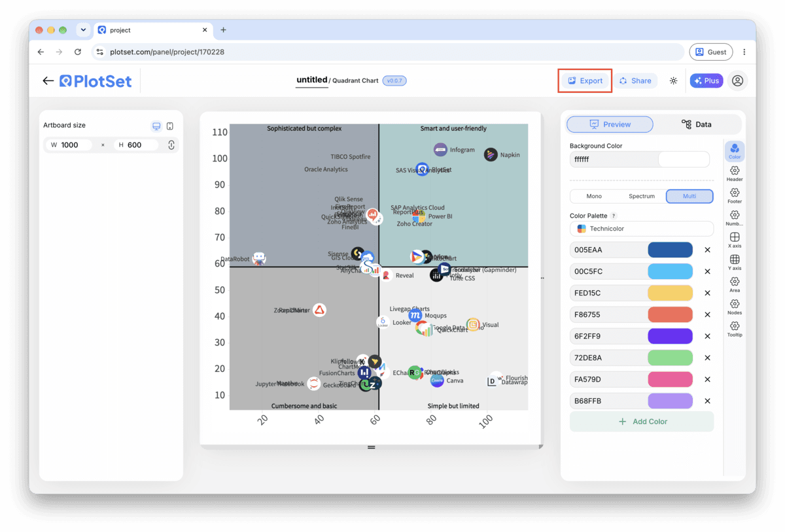Open the Nodes settings sidebar icon
Screen dimensions: 785x532
[x=735, y=307]
